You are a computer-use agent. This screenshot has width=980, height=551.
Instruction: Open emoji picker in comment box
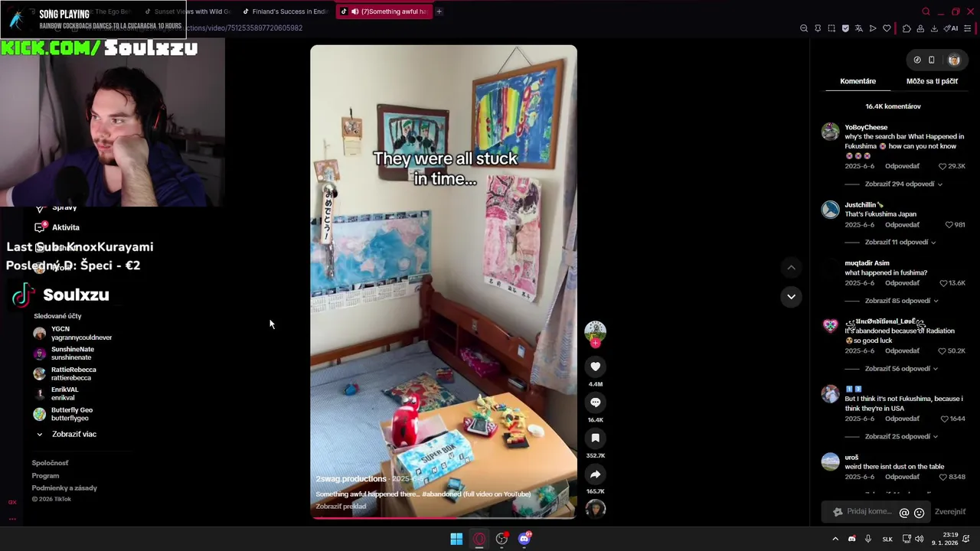pos(920,513)
